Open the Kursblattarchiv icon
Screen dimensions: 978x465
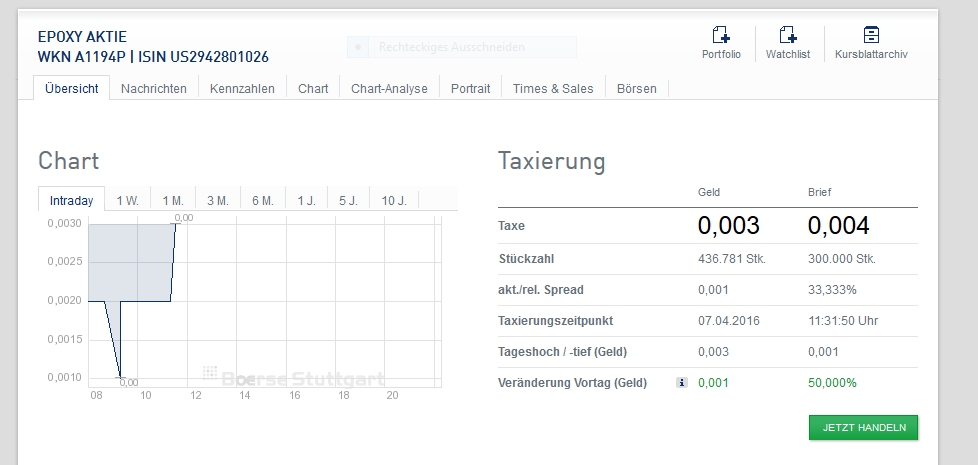pos(871,35)
